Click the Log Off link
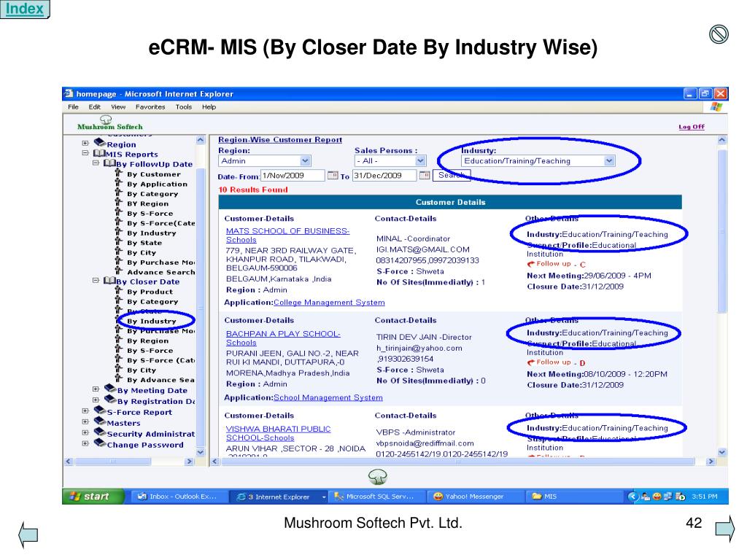Image resolution: width=747 pixels, height=560 pixels. 692,127
